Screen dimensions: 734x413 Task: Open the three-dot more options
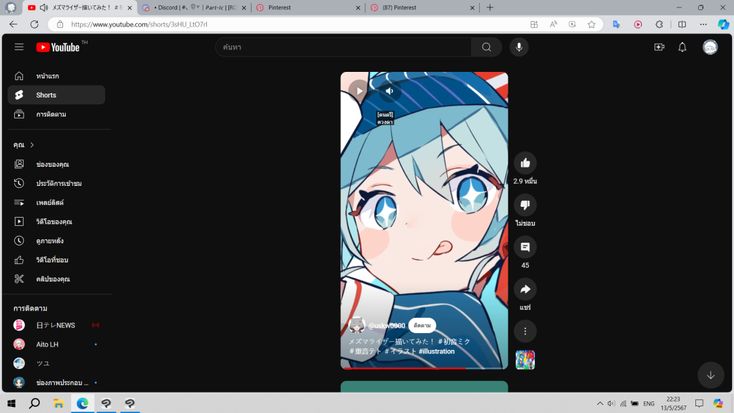click(525, 331)
